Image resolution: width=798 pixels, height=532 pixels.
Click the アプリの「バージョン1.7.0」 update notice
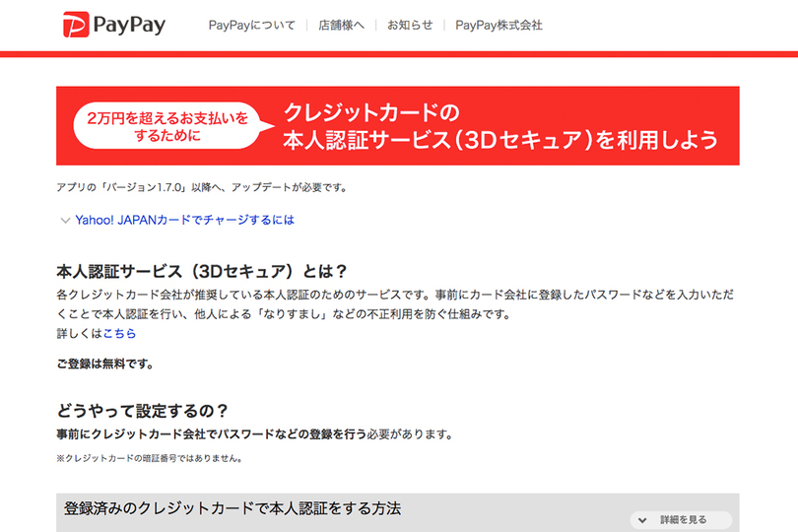tap(202, 187)
